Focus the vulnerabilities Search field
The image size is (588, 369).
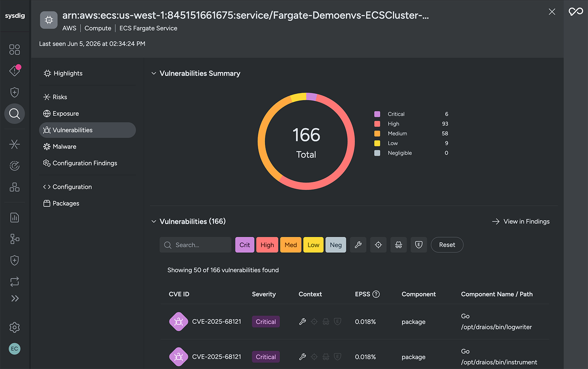[195, 245]
